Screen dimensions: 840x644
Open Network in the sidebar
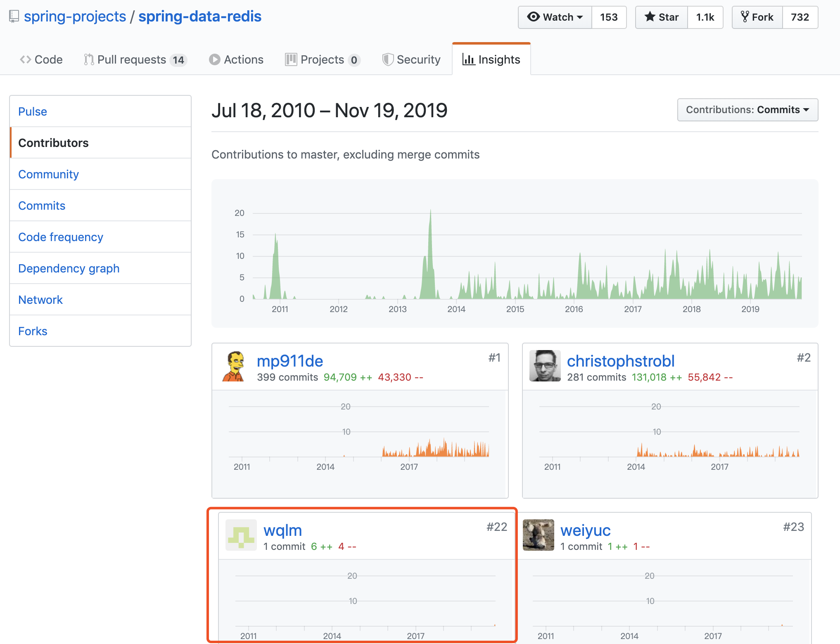click(100, 300)
